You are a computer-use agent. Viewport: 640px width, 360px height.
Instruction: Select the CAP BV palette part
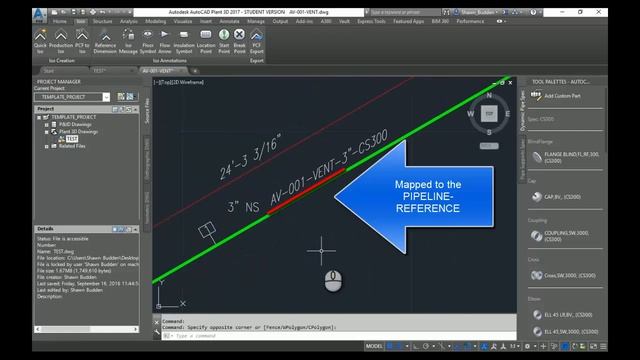coord(556,197)
